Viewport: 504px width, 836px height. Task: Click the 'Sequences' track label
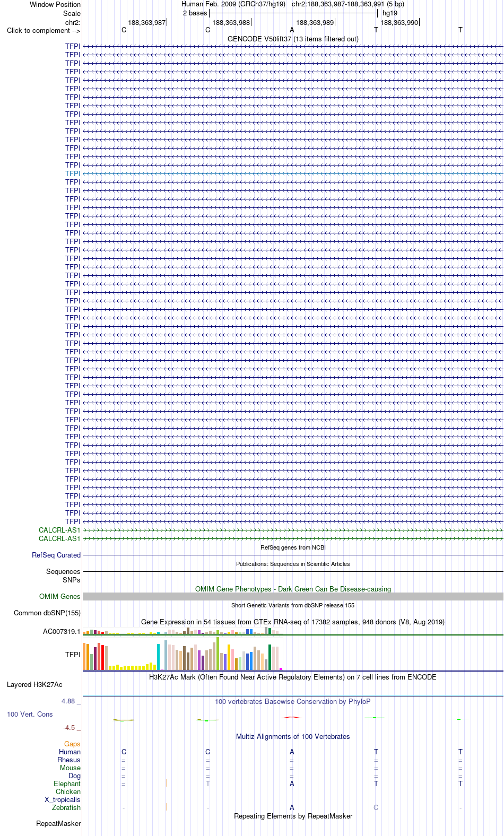point(63,571)
